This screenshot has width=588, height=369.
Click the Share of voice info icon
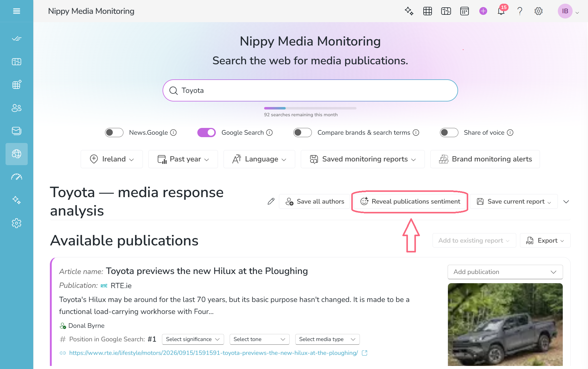point(510,133)
